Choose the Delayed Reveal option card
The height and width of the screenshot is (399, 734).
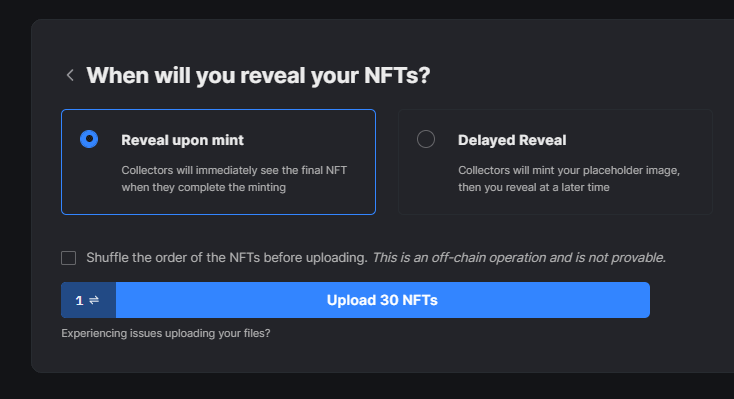click(555, 162)
